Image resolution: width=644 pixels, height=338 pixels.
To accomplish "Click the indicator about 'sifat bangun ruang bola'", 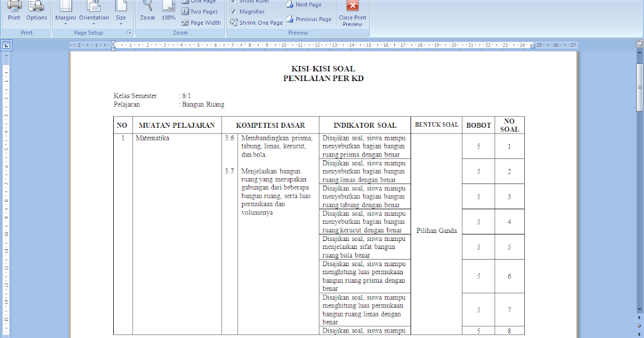I will [x=365, y=247].
